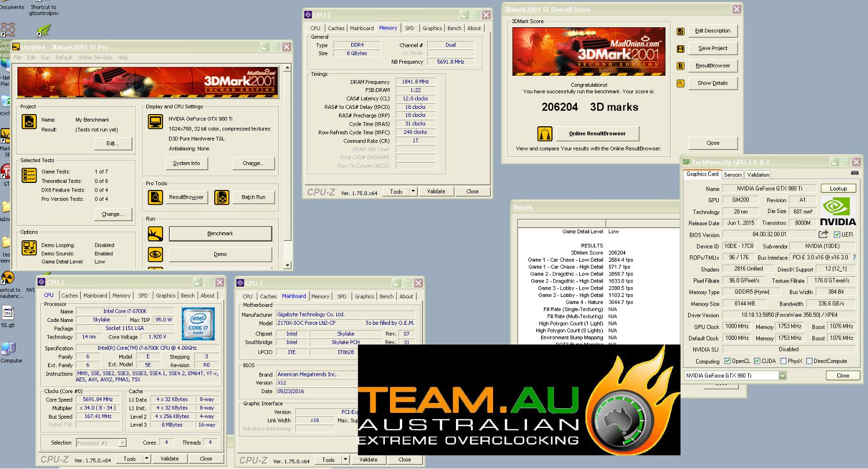Click the 3DMark2001 SE Pro title bar icon
Screen dimensions: 868x469
(16, 47)
